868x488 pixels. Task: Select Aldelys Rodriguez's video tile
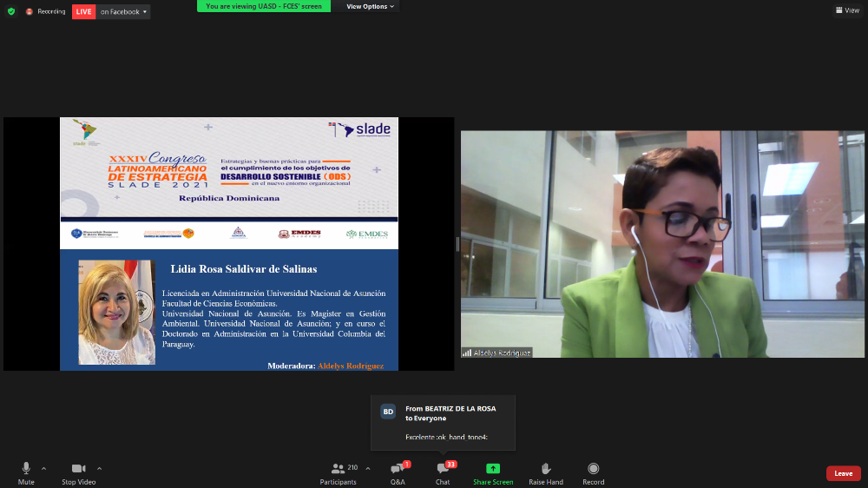662,244
